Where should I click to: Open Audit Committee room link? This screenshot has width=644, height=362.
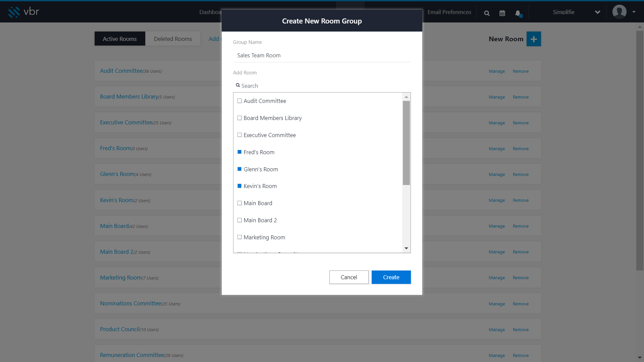click(x=121, y=71)
